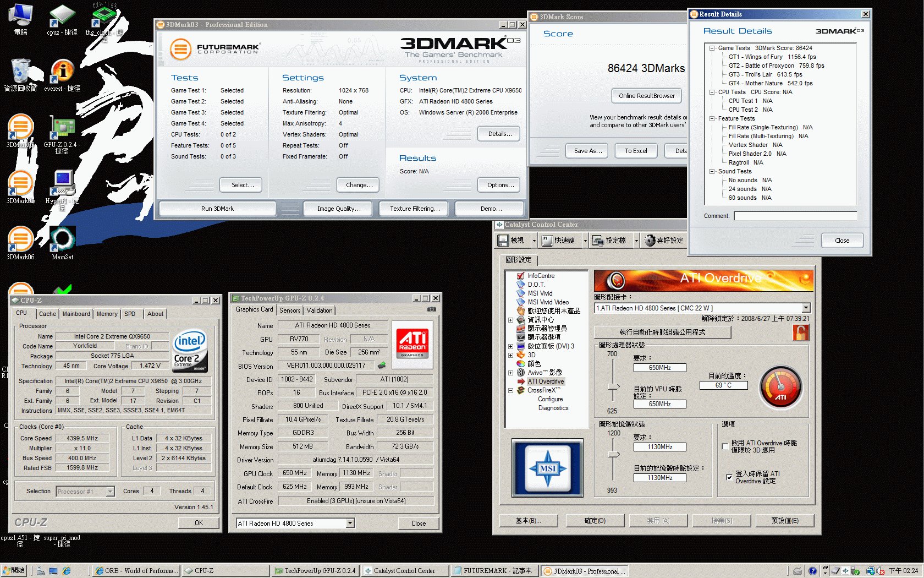Click the Select tests button in 3DMark03
This screenshot has height=578, width=924.
(240, 185)
